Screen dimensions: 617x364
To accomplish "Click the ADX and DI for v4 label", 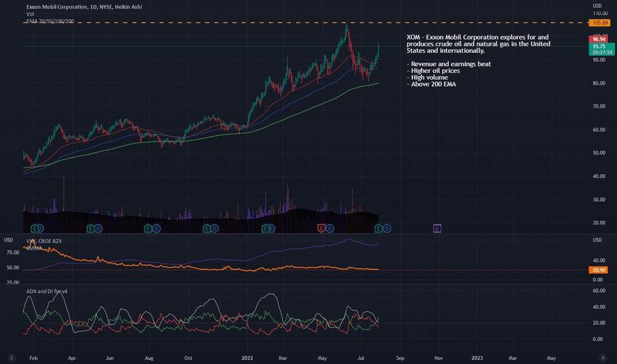I will [x=47, y=291].
